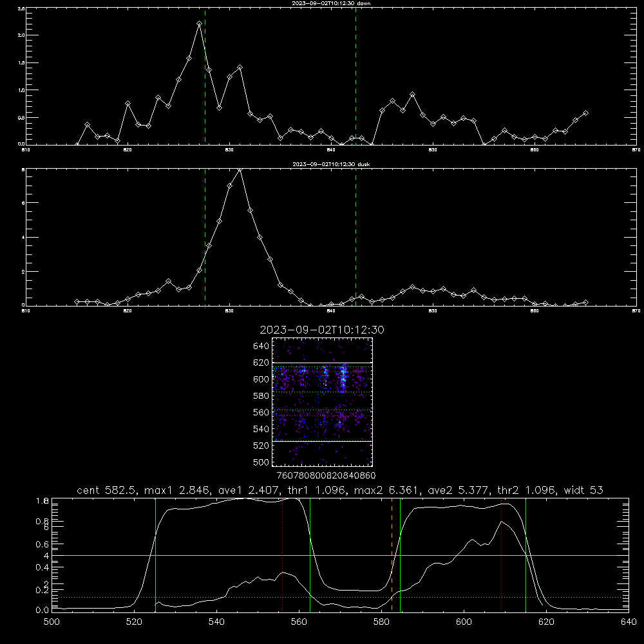Click the 0.6 label on bottom plot y-axis
The width and height of the screenshot is (644, 644).
pyautogui.click(x=43, y=544)
